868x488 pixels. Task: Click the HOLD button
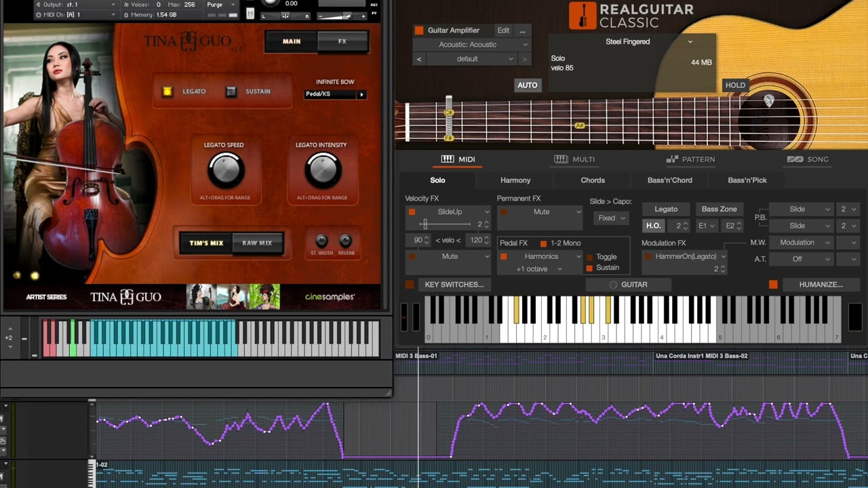735,85
